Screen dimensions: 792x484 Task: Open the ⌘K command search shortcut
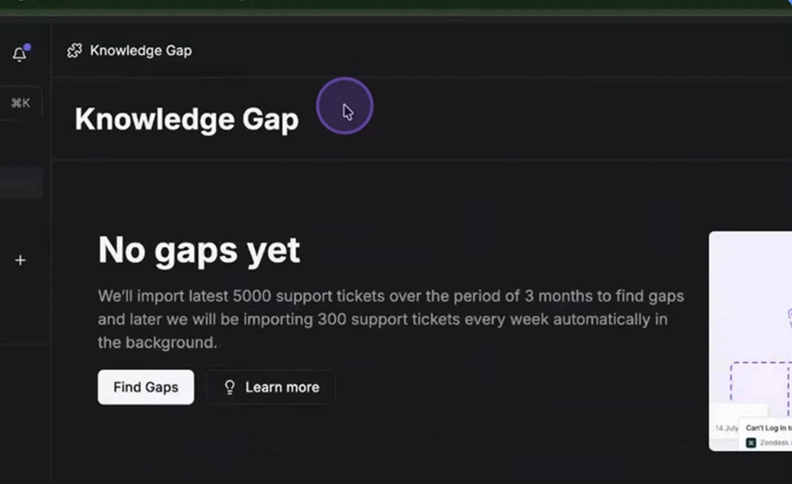click(x=20, y=103)
